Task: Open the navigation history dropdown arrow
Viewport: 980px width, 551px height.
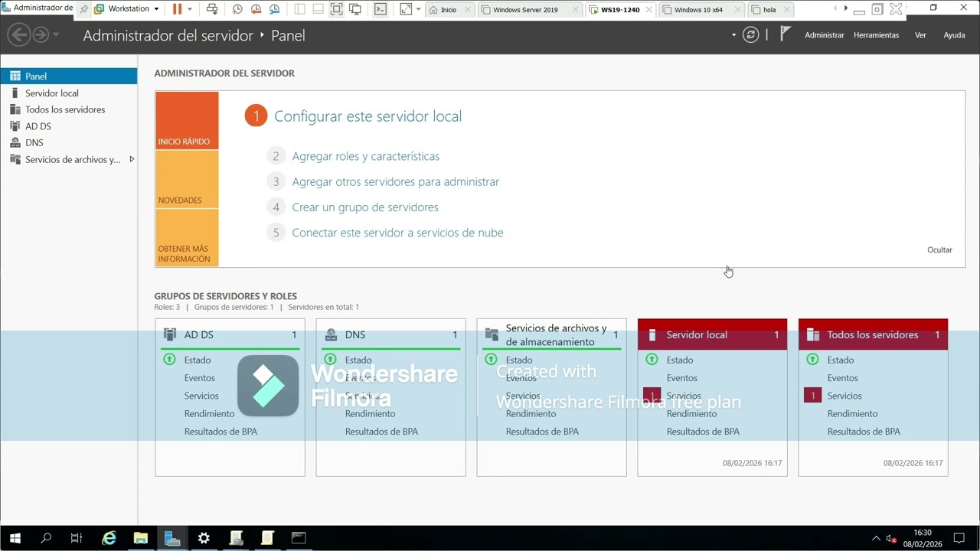Action: 56,34
